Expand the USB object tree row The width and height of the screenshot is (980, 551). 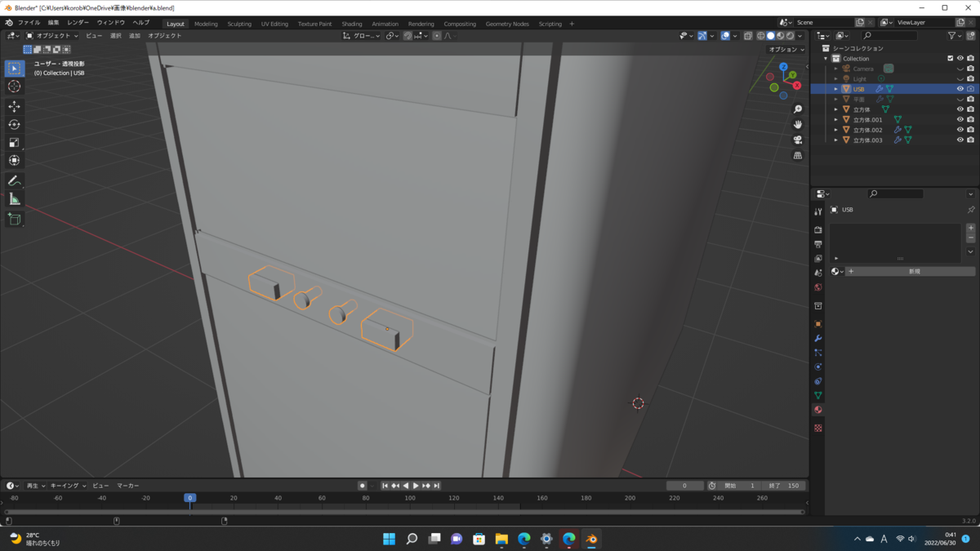point(836,89)
